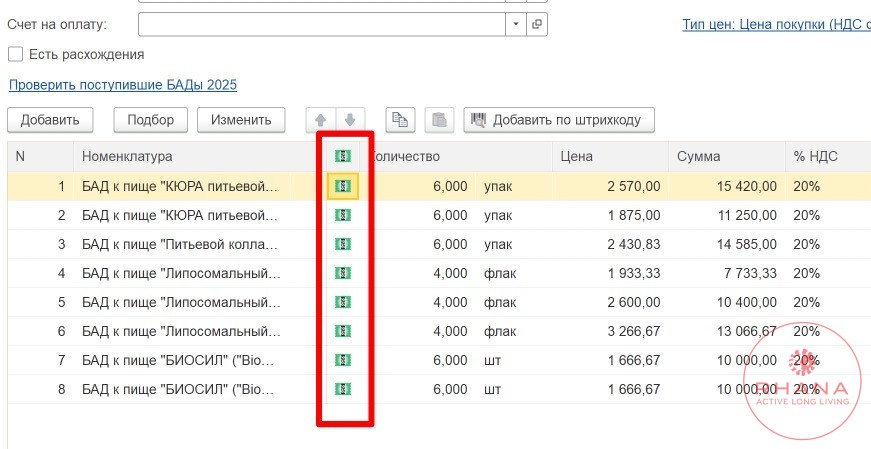The width and height of the screenshot is (871, 449).
Task: Click green money icon in row 8
Action: 343,389
